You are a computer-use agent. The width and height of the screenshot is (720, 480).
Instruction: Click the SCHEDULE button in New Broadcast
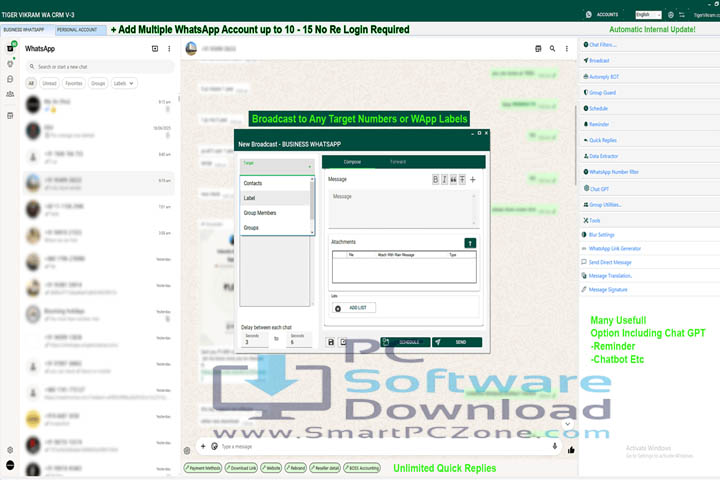pyautogui.click(x=405, y=342)
